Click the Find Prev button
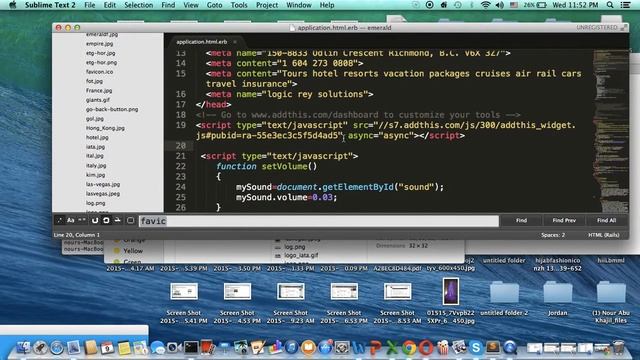 (564, 220)
